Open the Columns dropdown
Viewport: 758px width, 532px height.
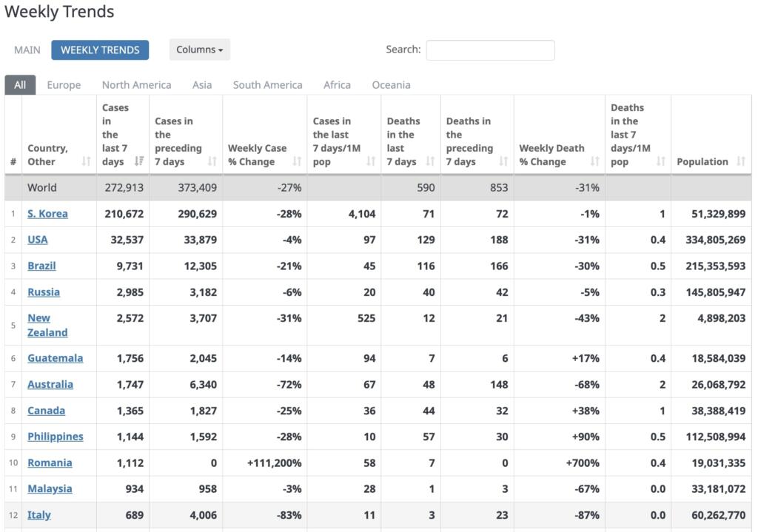199,50
